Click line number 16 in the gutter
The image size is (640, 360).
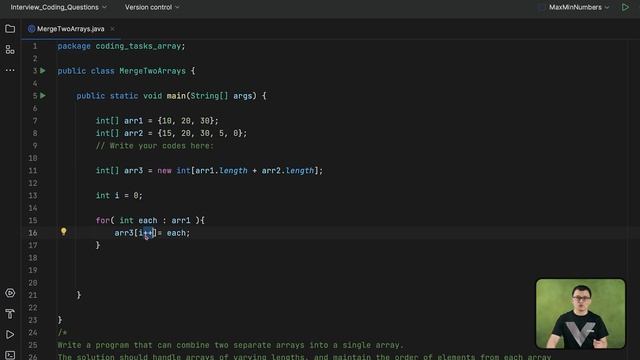click(x=33, y=233)
